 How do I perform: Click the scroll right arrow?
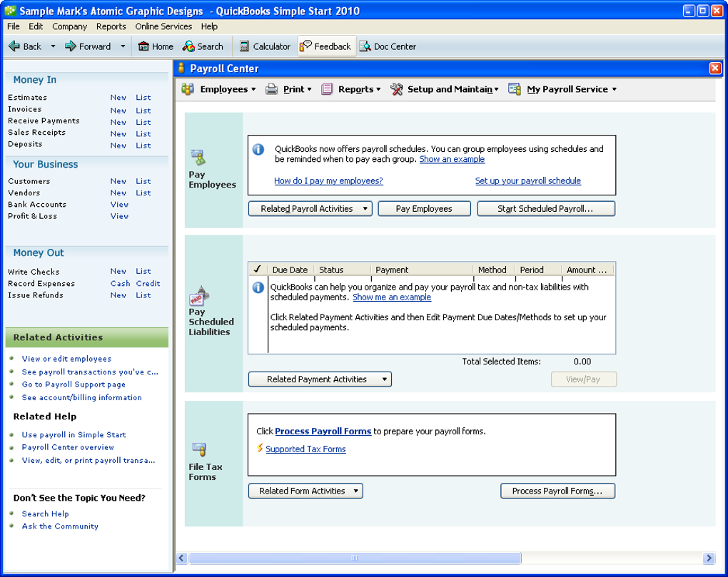point(709,558)
